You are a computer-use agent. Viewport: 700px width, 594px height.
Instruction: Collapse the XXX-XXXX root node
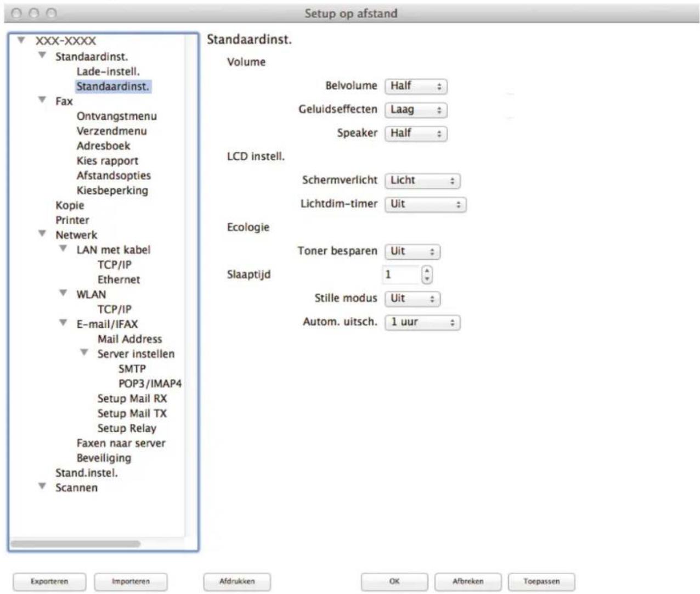coord(21,40)
